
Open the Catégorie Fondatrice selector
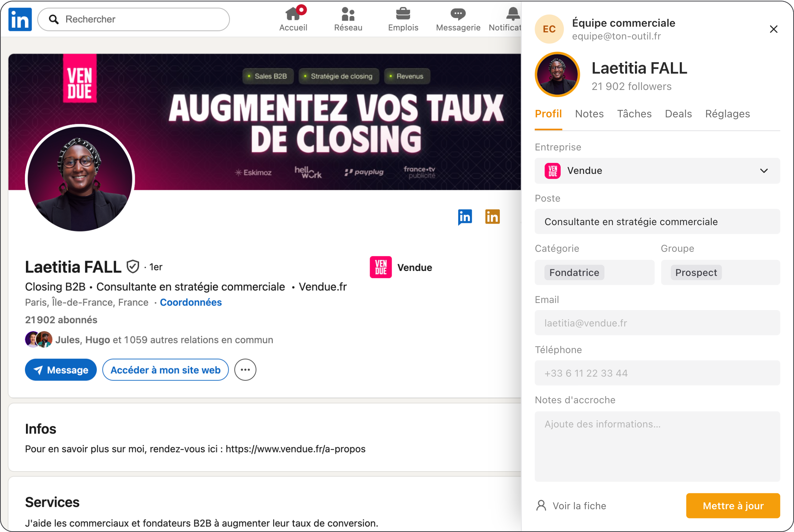(594, 272)
